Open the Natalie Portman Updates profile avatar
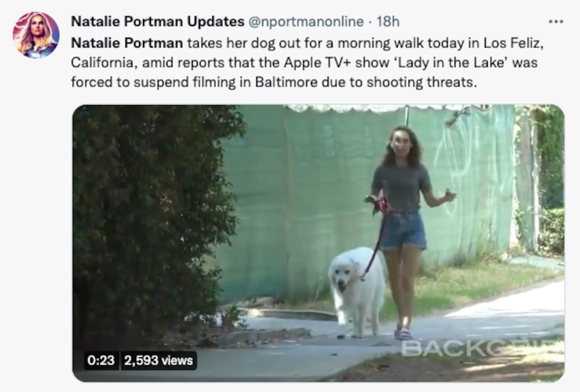This screenshot has height=392, width=580. 36,35
